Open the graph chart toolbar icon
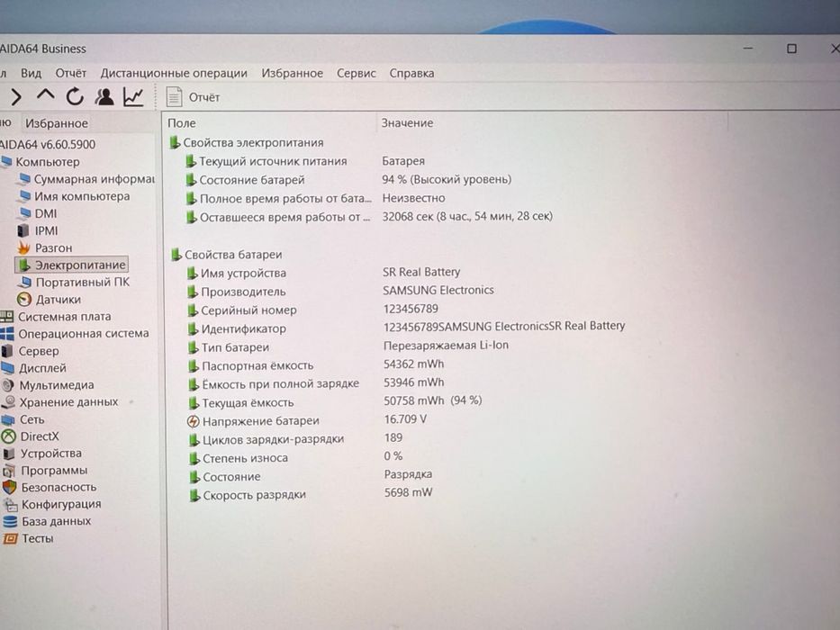 pos(133,96)
